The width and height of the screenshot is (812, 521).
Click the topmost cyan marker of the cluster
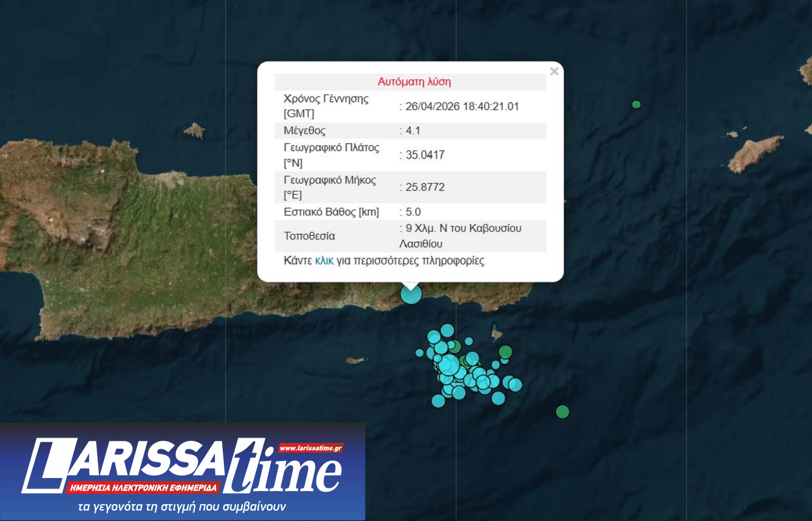[447, 331]
